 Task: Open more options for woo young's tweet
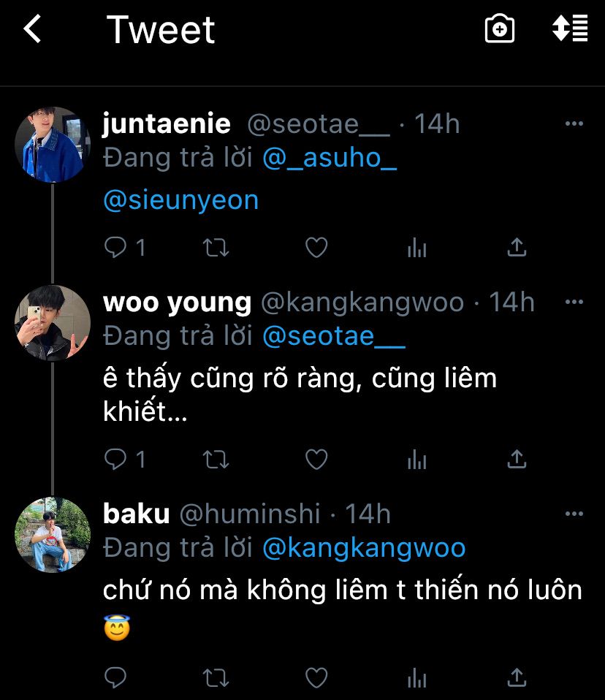click(574, 302)
